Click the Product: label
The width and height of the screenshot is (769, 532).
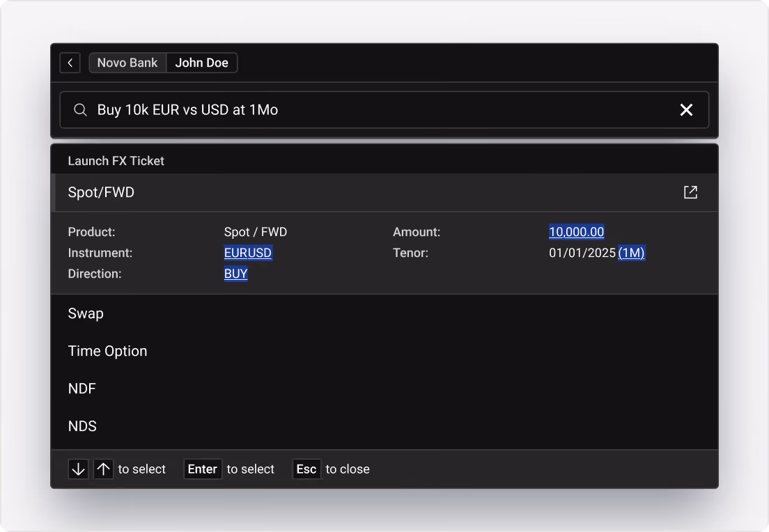coord(91,232)
